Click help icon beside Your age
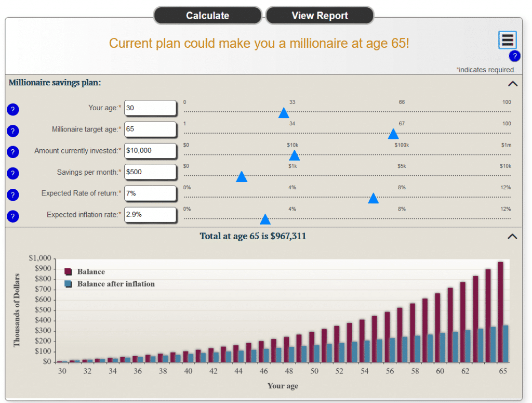Image resolution: width=532 pixels, height=403 pixels. pyautogui.click(x=13, y=110)
